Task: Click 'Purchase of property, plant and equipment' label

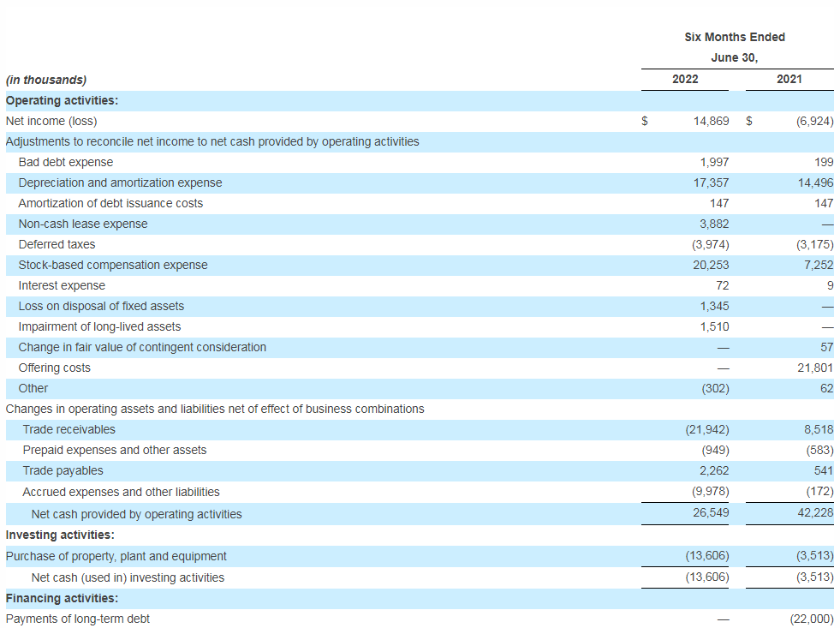Action: tap(116, 556)
